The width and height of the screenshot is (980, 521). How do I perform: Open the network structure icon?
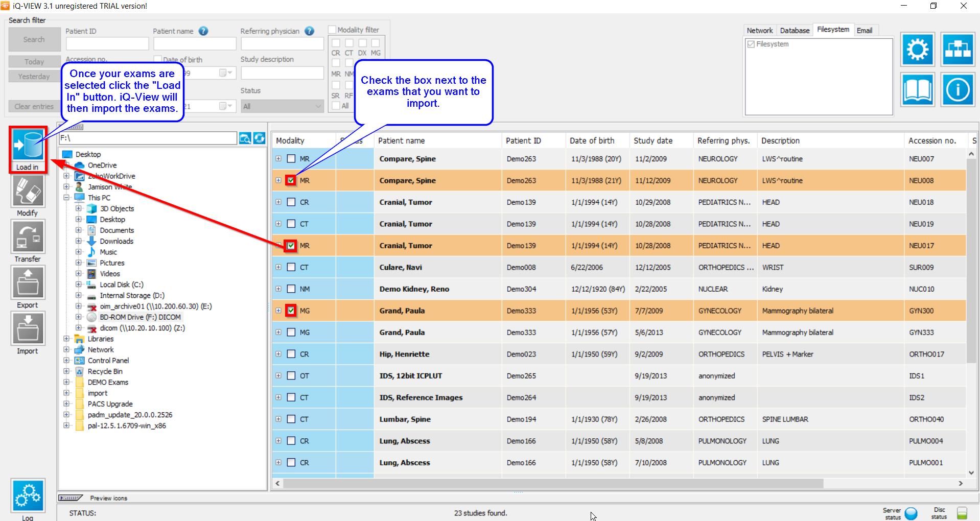pos(958,50)
